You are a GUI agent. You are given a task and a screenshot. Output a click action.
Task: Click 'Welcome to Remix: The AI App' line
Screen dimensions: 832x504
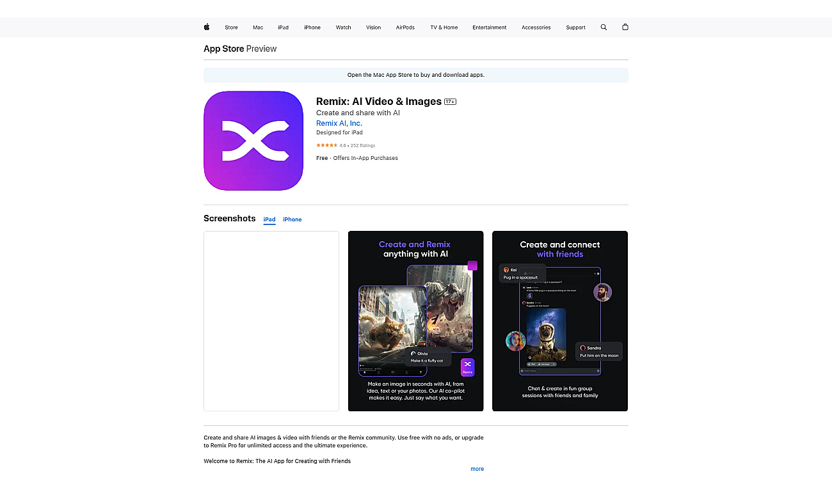coord(277,461)
